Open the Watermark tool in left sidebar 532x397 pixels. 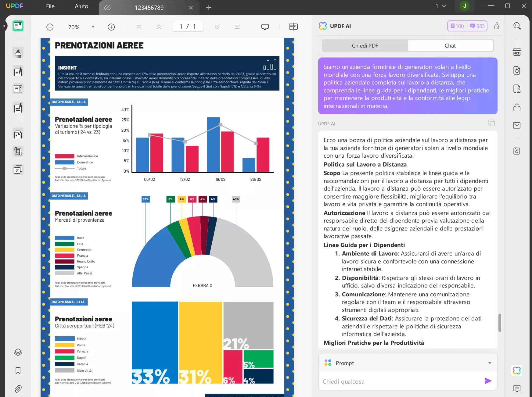(18, 170)
